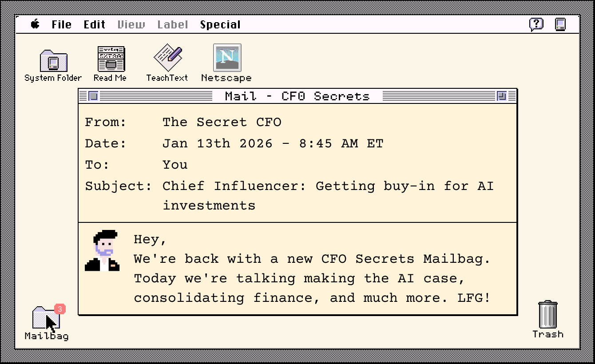The image size is (595, 364).
Task: Click the red badge showing 3 on Mailbag
Action: click(x=60, y=309)
